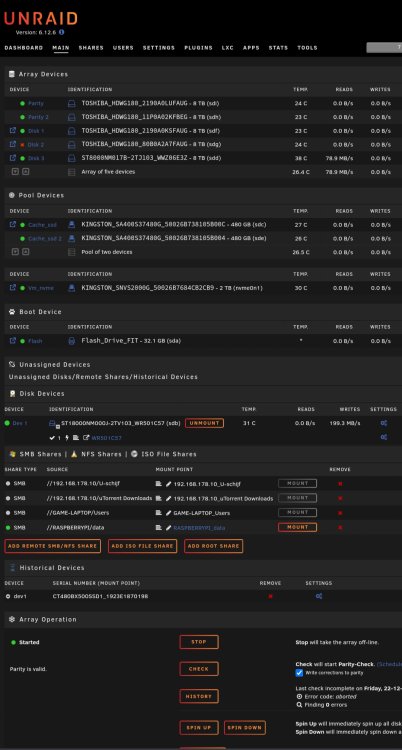Expand first toggle under Pool Devices list
Image resolution: width=402 pixels, height=750 pixels.
click(x=15, y=252)
